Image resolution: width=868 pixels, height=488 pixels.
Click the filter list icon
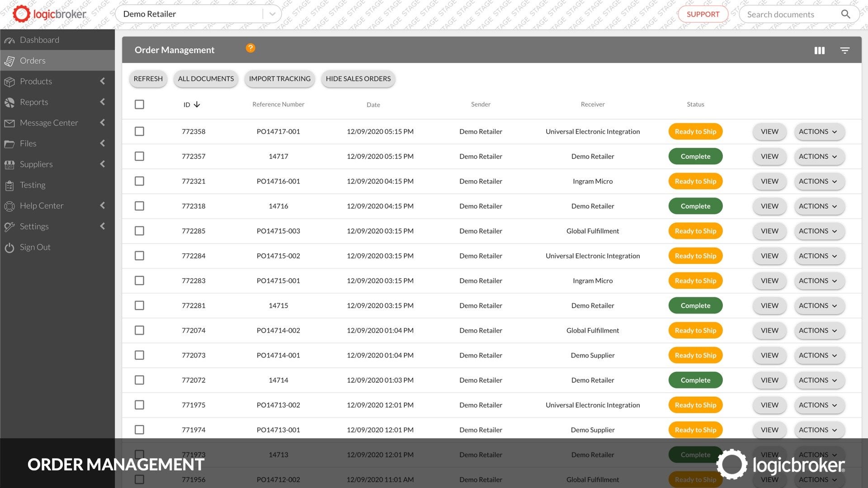click(844, 51)
